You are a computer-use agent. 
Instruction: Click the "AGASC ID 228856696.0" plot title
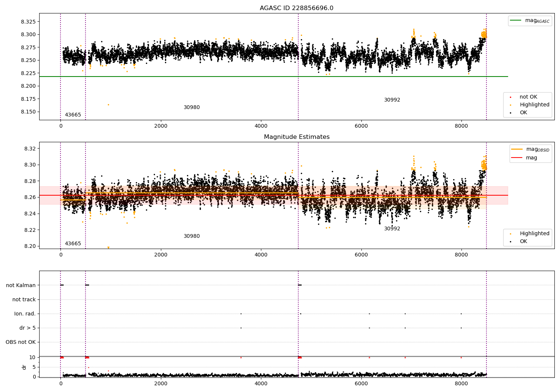tap(296, 8)
